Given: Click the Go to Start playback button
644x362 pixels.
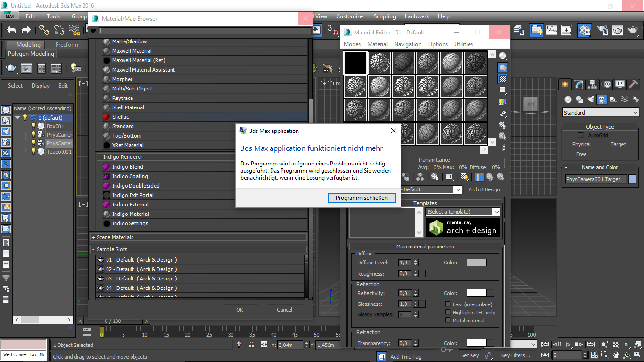Looking at the screenshot, I should coord(545,345).
